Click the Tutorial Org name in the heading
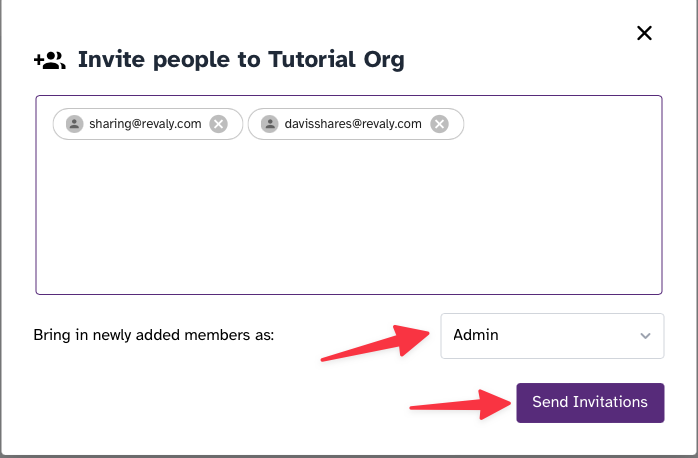Image resolution: width=698 pixels, height=458 pixels. click(336, 60)
